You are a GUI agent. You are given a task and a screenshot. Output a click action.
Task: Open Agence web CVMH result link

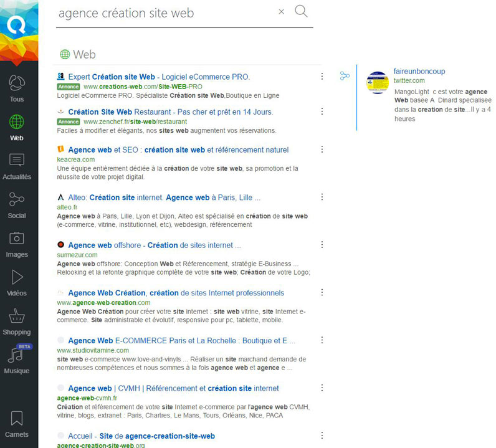[x=173, y=389]
